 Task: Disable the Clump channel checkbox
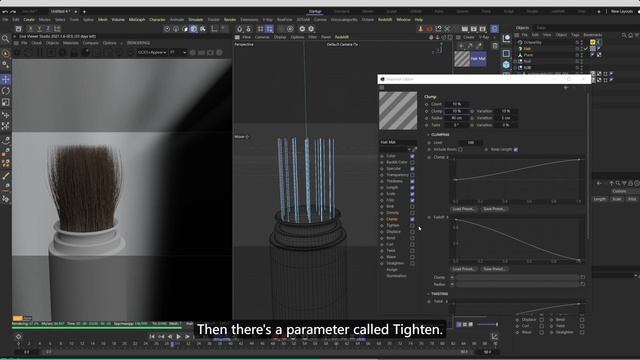pyautogui.click(x=412, y=219)
